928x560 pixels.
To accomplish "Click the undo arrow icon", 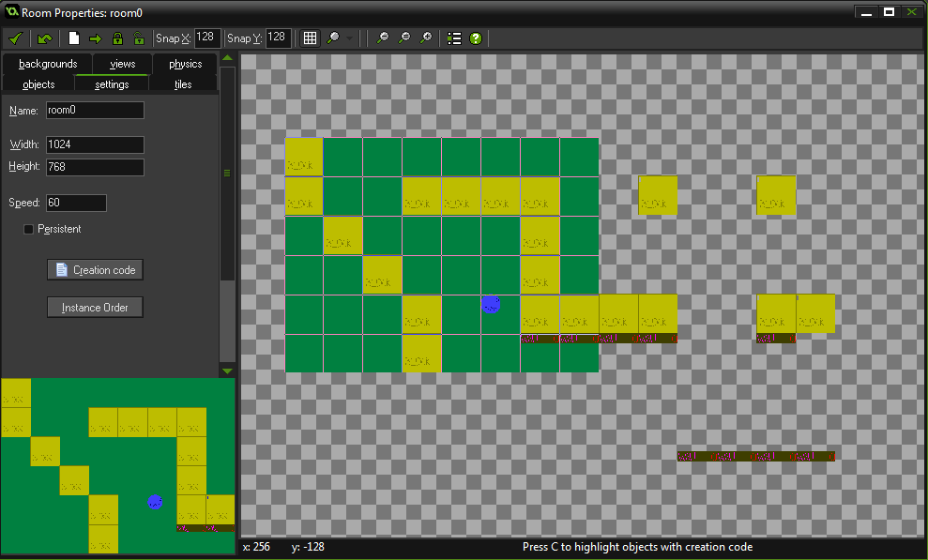I will tap(44, 38).
